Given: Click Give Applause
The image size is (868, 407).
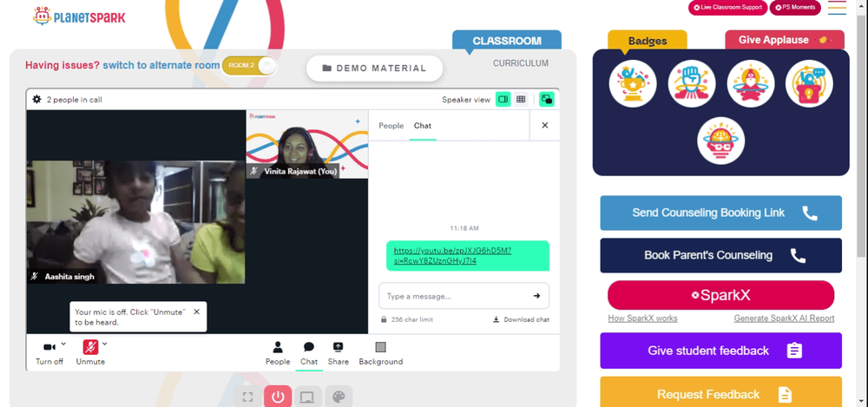Looking at the screenshot, I should click(x=785, y=40).
